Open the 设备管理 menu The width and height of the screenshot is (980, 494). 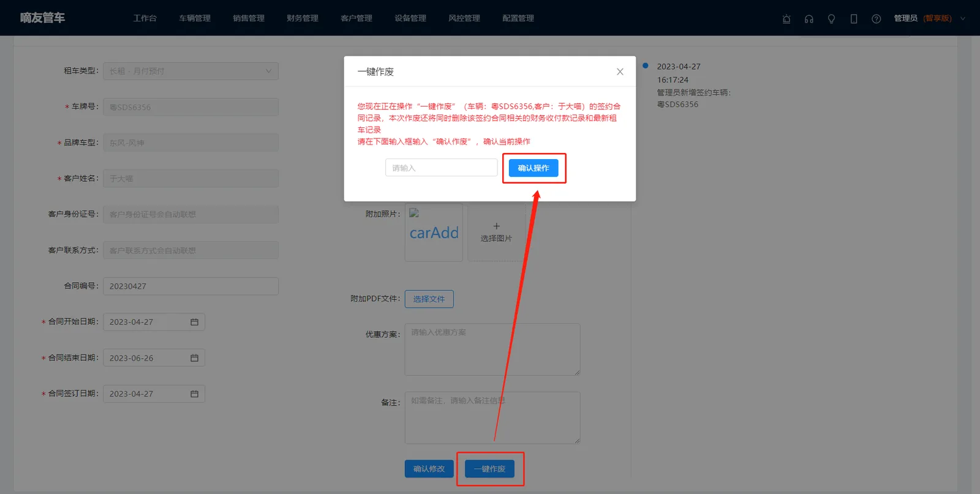pyautogui.click(x=410, y=18)
